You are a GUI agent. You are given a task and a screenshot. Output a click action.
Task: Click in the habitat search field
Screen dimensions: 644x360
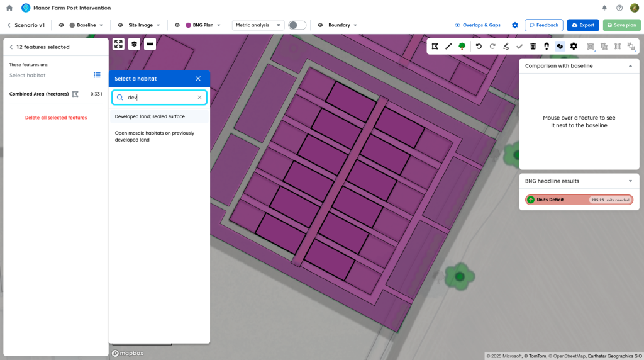[x=160, y=98]
